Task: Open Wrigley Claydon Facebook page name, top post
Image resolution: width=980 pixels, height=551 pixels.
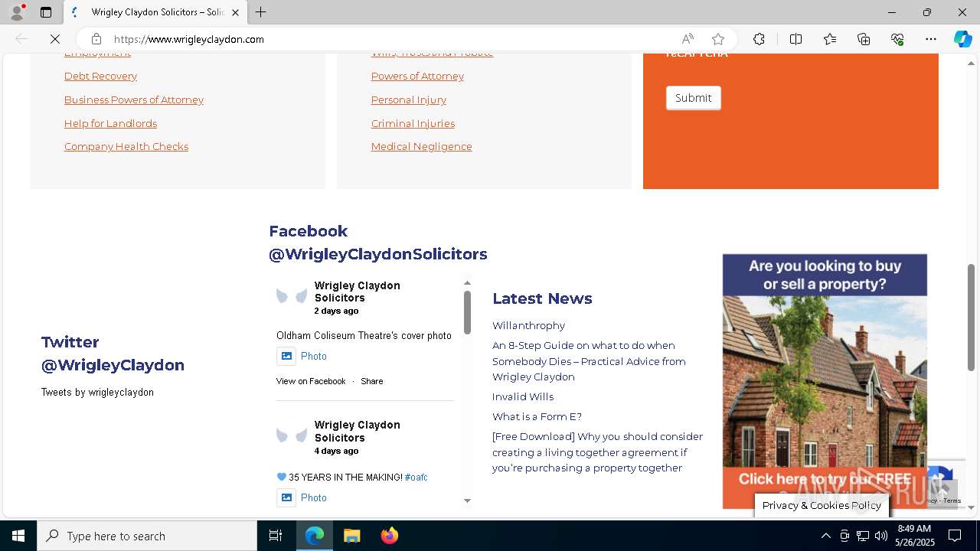Action: tap(357, 292)
